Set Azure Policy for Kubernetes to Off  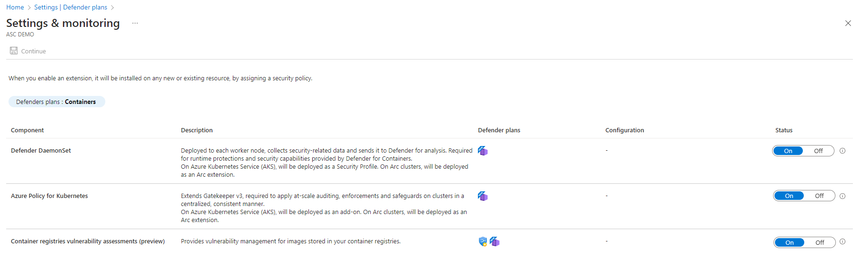click(x=819, y=196)
